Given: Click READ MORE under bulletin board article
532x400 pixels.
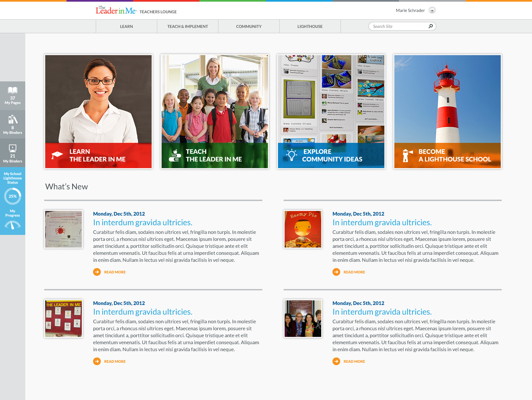Looking at the screenshot, I should (115, 361).
